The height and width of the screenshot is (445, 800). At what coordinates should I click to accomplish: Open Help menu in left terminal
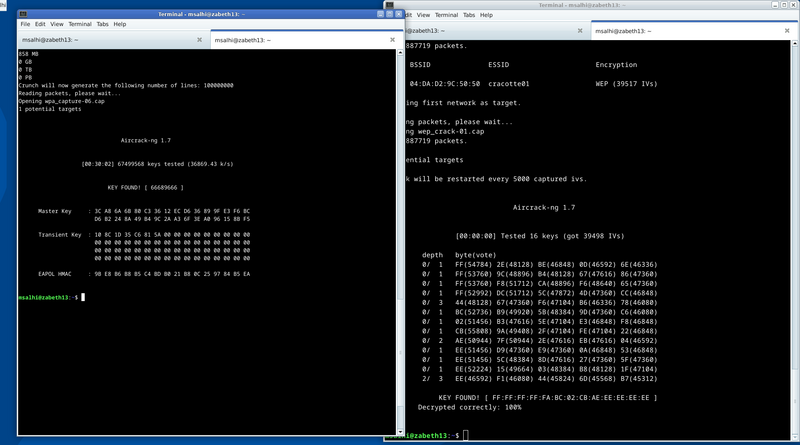coord(119,24)
